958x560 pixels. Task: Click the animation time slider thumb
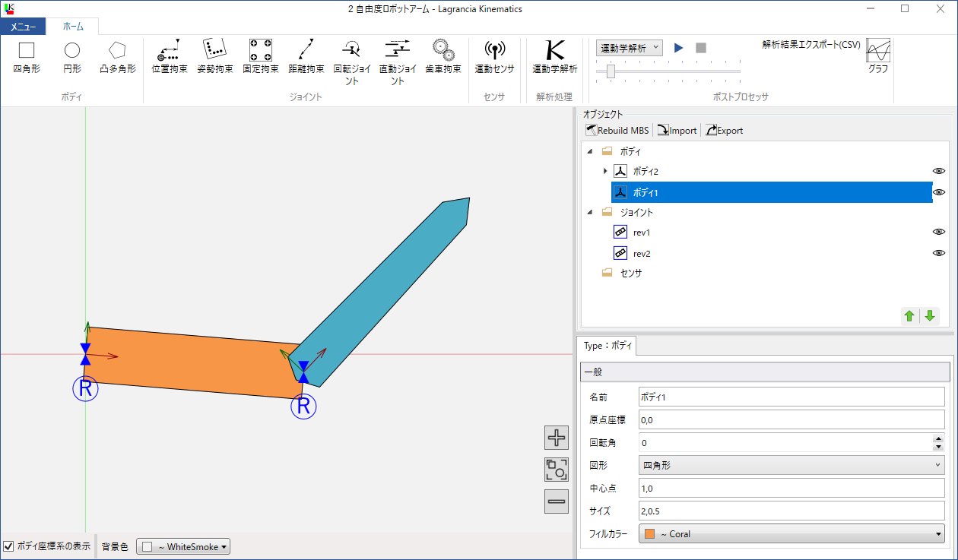click(611, 71)
